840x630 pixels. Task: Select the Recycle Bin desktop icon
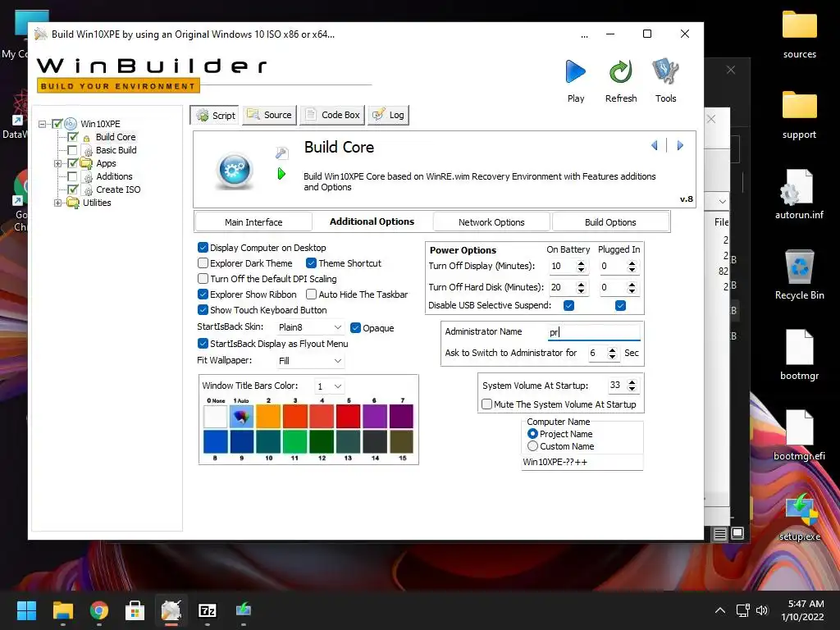point(799,275)
